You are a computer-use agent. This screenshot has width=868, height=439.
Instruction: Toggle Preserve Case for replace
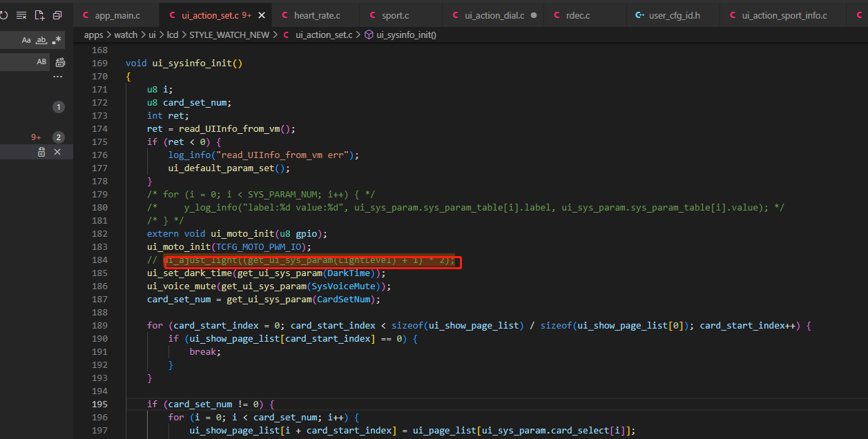[41, 62]
